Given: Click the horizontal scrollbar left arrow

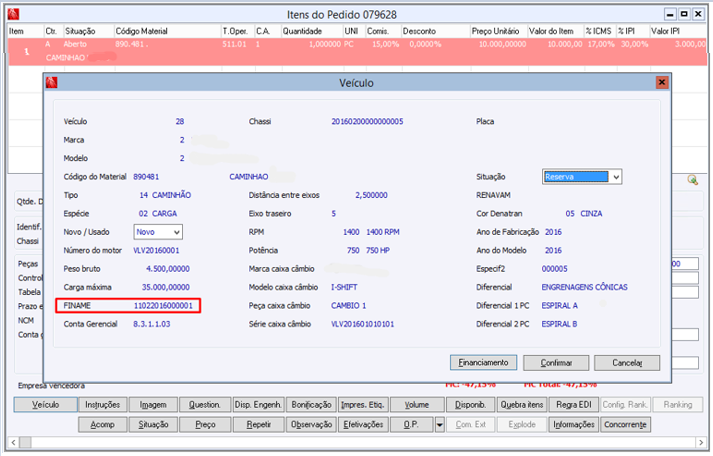Looking at the screenshot, I should click(14, 442).
